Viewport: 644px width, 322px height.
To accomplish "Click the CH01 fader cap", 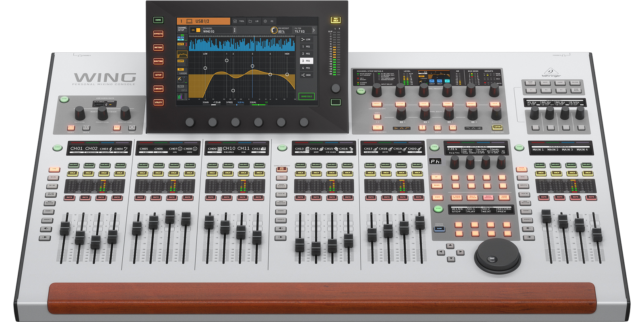I will [64, 228].
